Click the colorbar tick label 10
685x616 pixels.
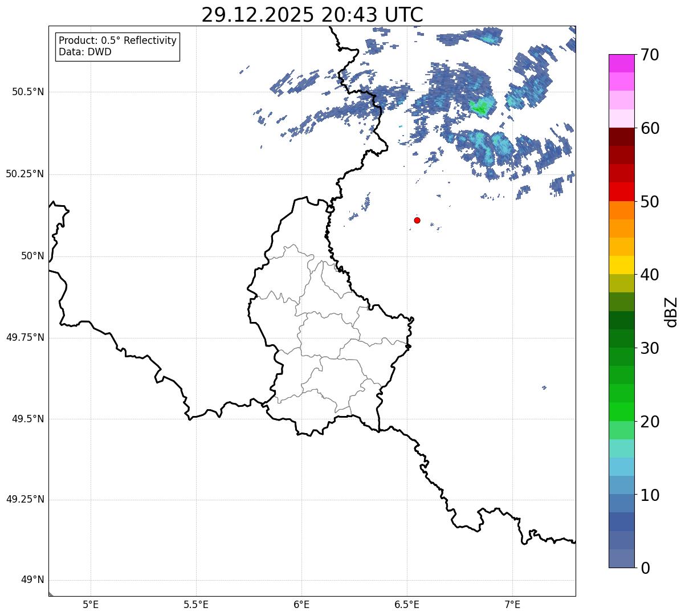651,495
